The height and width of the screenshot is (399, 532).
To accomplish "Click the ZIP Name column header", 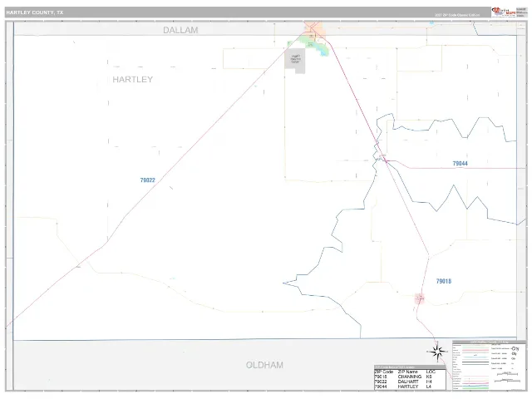I will tap(407, 372).
